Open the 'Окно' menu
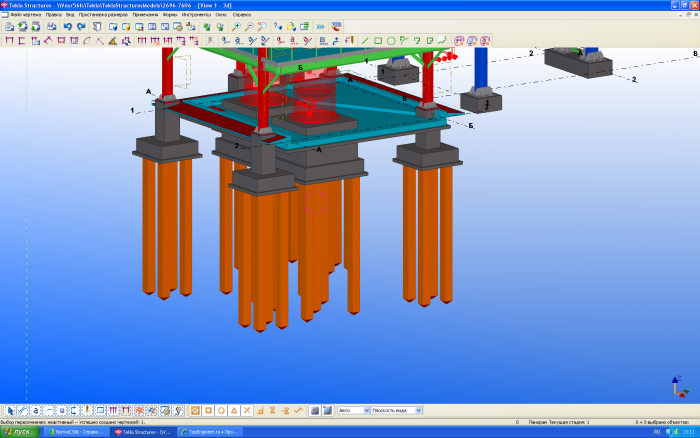 (221, 15)
